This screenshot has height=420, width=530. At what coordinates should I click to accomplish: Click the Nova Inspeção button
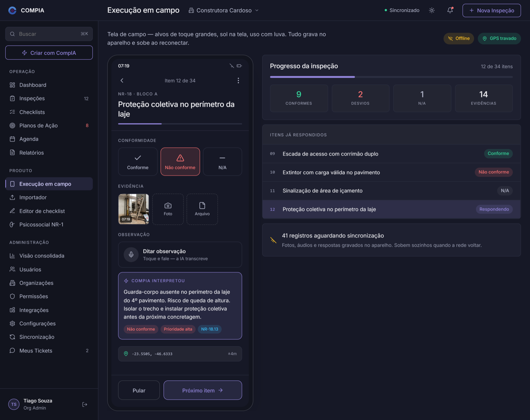(x=492, y=10)
